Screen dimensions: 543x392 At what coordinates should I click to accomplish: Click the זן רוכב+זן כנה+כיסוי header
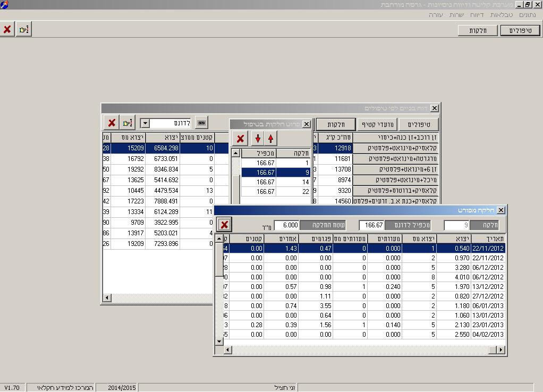click(395, 138)
